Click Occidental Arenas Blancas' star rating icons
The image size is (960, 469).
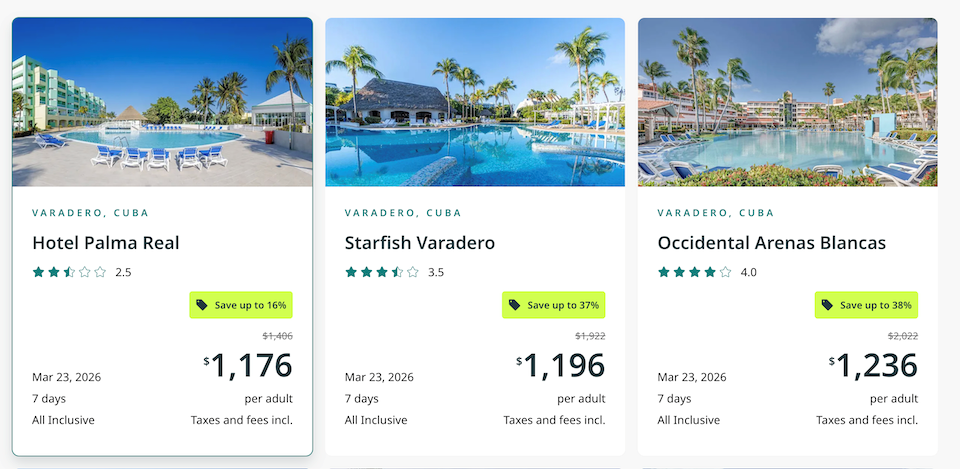(695, 272)
